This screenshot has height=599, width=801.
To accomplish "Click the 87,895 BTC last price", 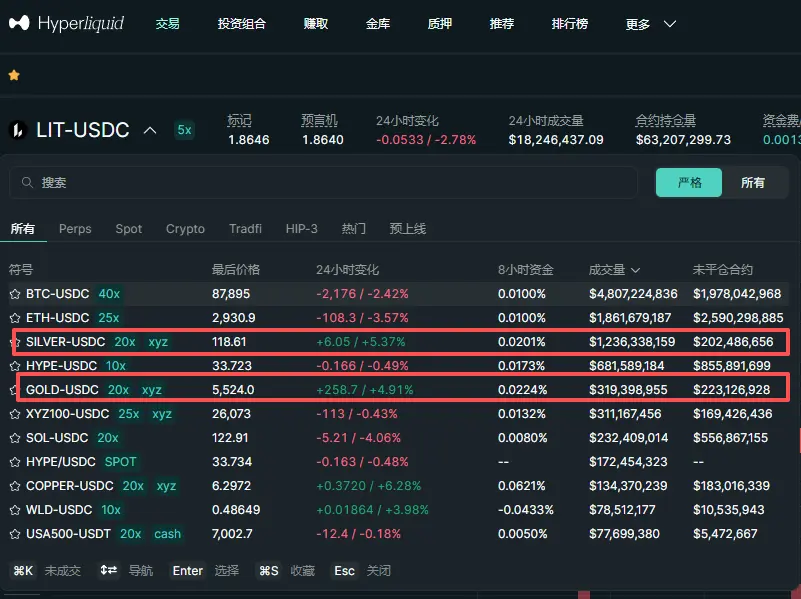I will click(x=231, y=294).
